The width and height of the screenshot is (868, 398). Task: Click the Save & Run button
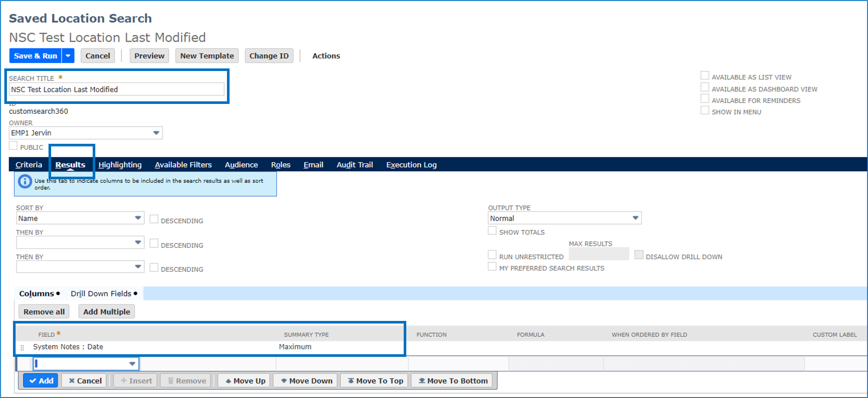36,56
